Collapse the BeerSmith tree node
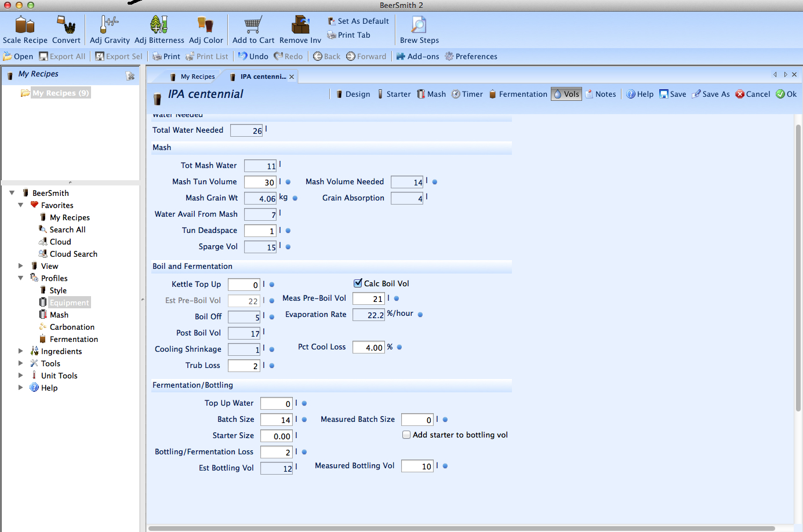 (x=12, y=193)
